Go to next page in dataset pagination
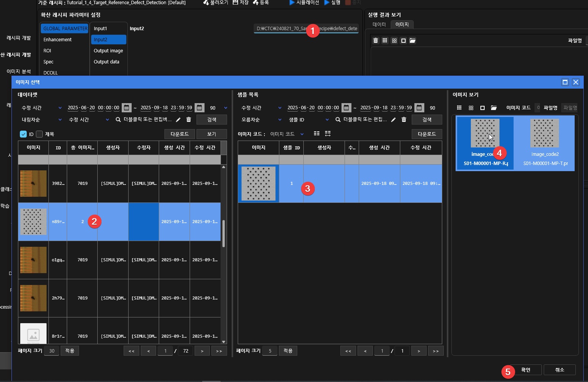The width and height of the screenshot is (588, 382). click(x=202, y=351)
